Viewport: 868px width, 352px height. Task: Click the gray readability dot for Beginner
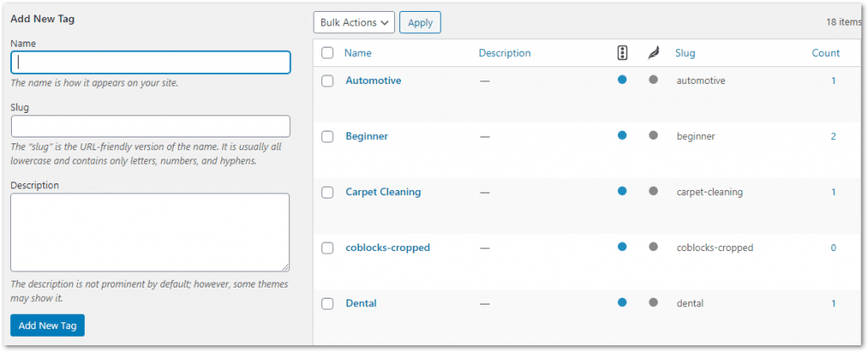653,135
